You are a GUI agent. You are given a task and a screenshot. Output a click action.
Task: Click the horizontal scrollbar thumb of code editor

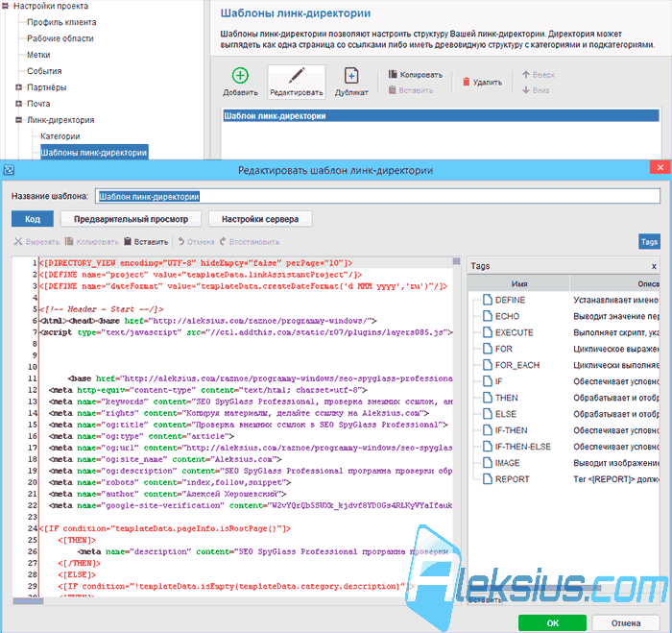(28, 601)
